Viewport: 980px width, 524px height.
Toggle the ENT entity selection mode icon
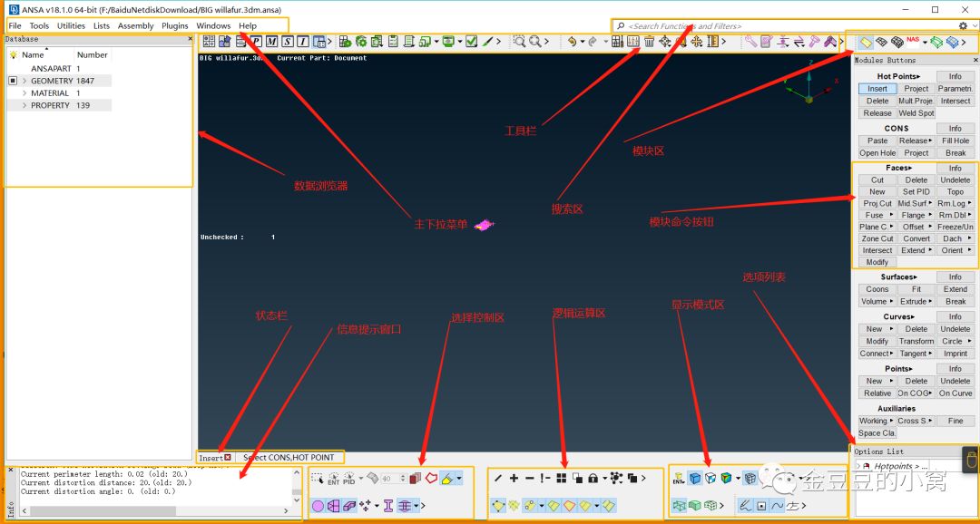(x=333, y=479)
